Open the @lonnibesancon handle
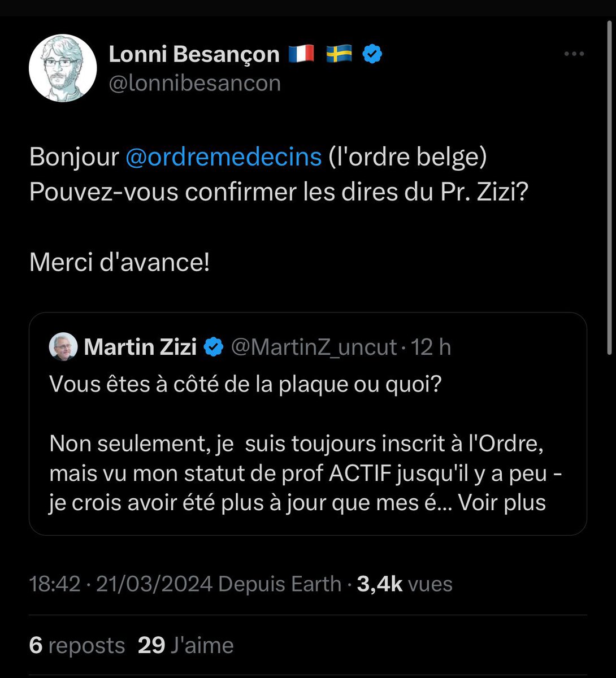This screenshot has height=678, width=616. coord(194,83)
